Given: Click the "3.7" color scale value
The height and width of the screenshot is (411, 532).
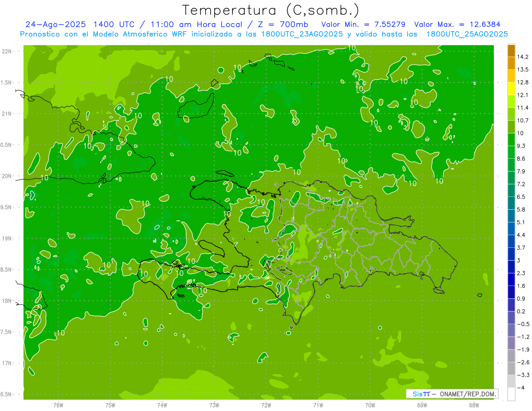Looking at the screenshot, I should click(x=521, y=248).
